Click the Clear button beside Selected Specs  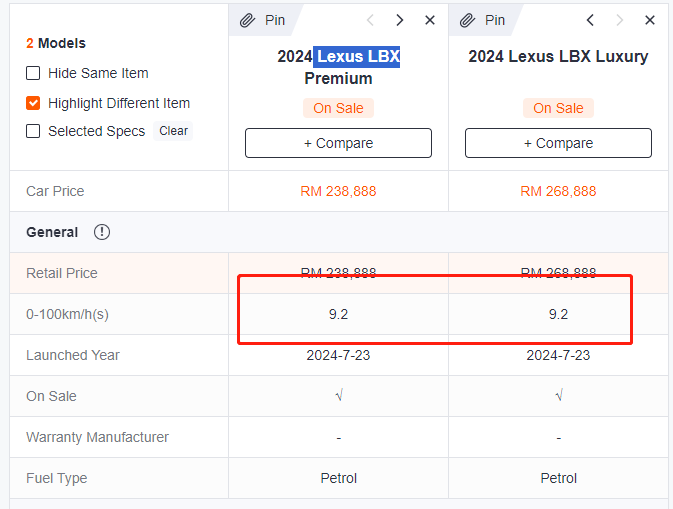pos(173,131)
